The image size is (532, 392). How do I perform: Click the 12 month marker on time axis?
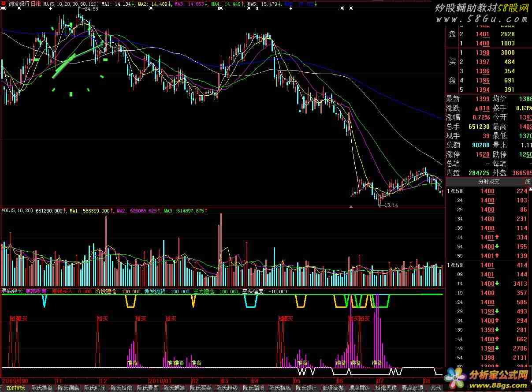click(103, 381)
